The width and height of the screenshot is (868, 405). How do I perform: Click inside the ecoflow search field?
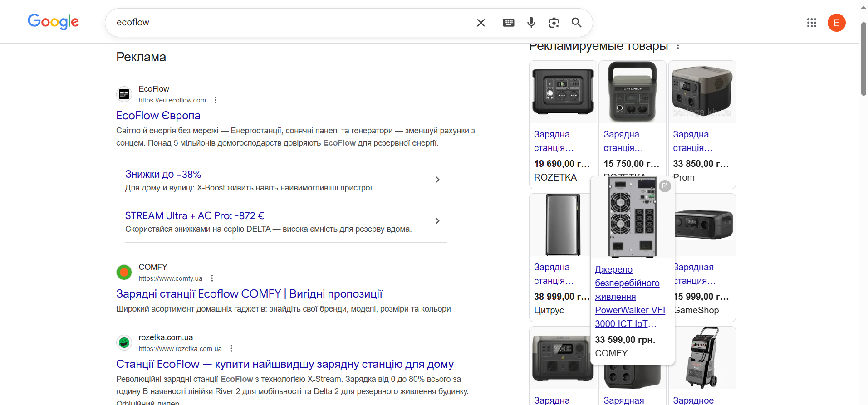(290, 23)
